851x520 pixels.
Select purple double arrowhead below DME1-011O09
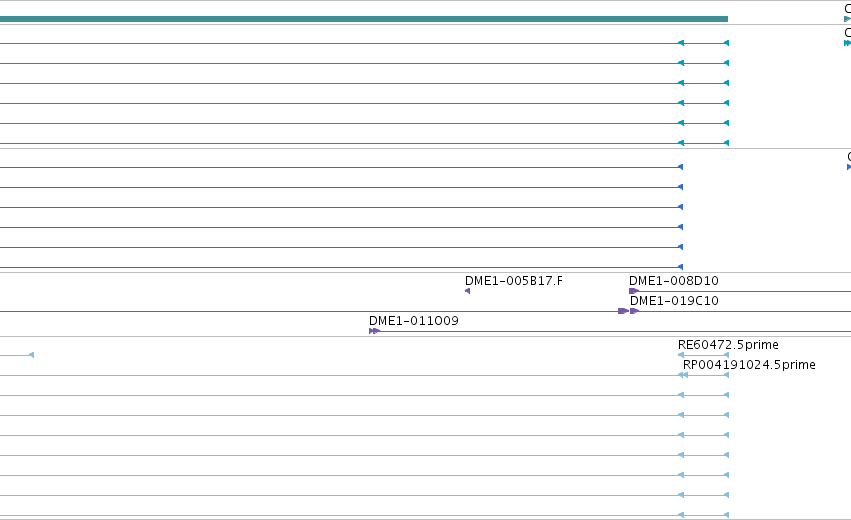pyautogui.click(x=374, y=331)
